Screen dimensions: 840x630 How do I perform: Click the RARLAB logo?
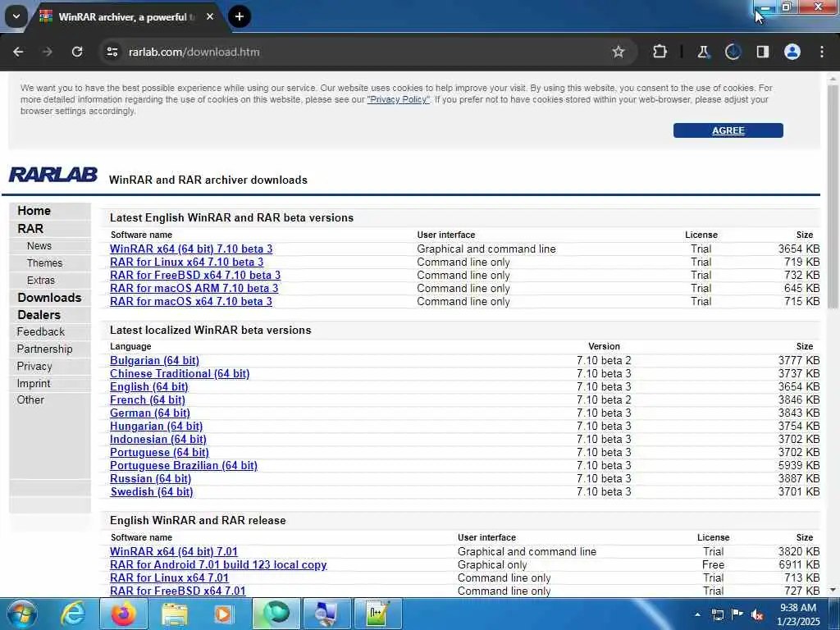[x=52, y=175]
